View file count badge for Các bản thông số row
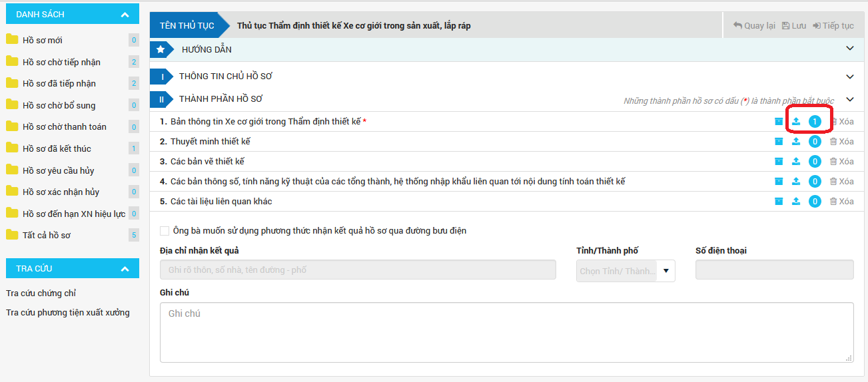The image size is (868, 382). 815,182
